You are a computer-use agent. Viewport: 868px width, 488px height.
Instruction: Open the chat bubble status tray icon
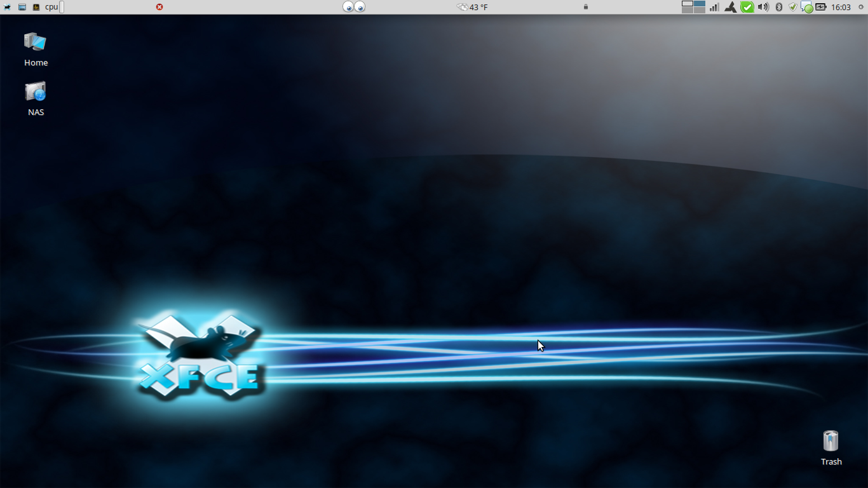pyautogui.click(x=807, y=7)
